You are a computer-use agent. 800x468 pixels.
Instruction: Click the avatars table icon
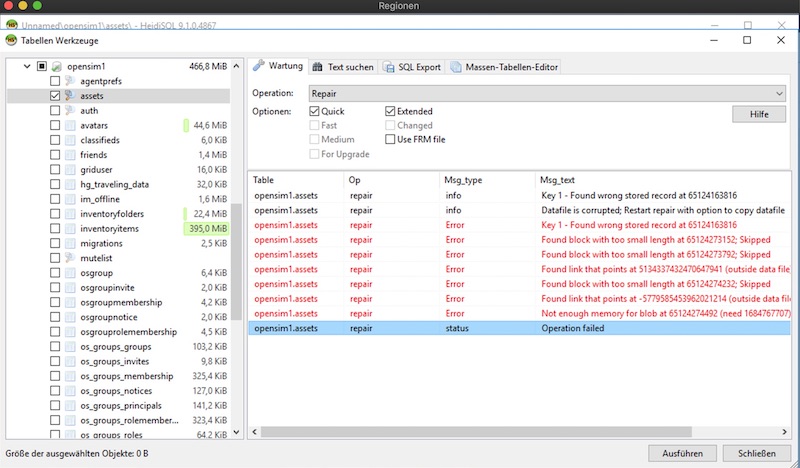pyautogui.click(x=71, y=126)
